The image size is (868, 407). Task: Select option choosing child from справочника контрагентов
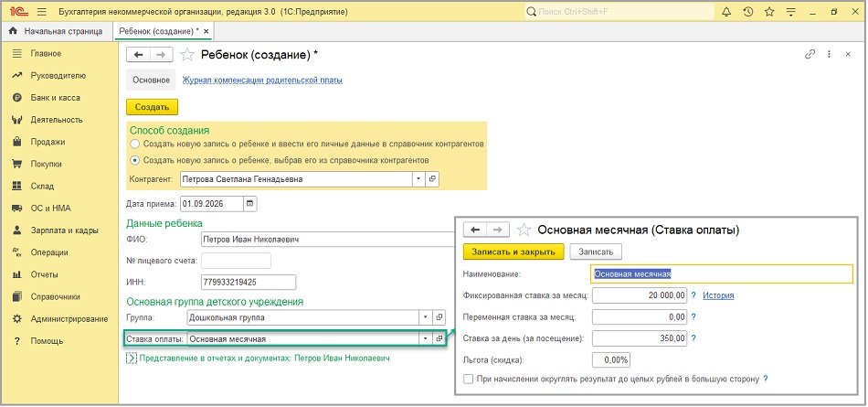[x=135, y=160]
